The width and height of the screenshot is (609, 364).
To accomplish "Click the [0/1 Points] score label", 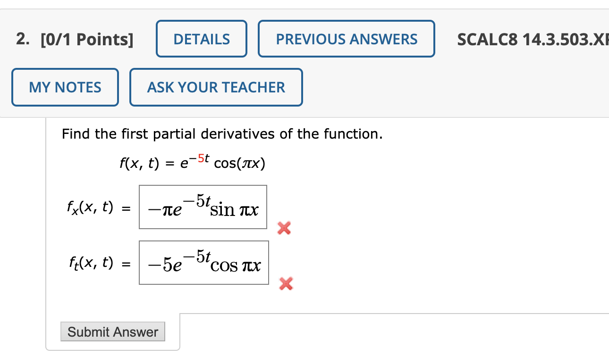I will tap(87, 39).
